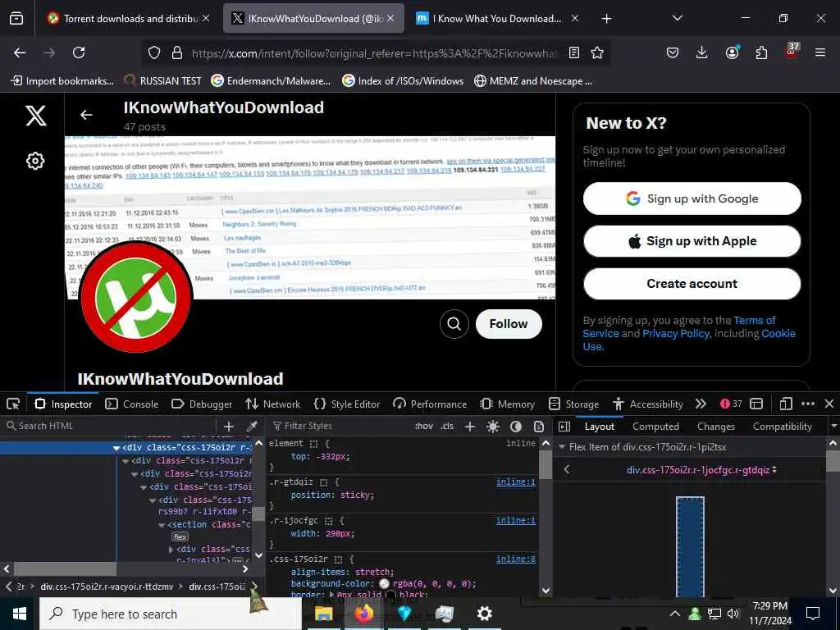Viewport: 840px width, 630px height.
Task: Click the X logo in sidebar
Action: tap(36, 115)
